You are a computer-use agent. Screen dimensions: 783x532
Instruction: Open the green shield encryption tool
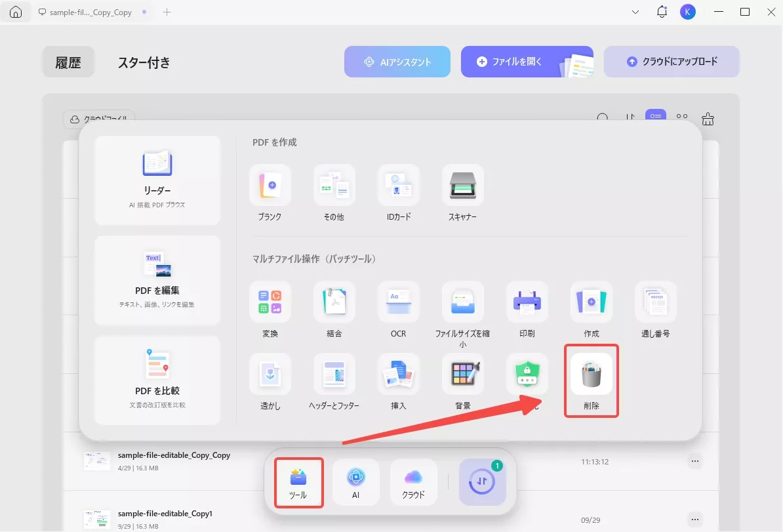(x=527, y=374)
